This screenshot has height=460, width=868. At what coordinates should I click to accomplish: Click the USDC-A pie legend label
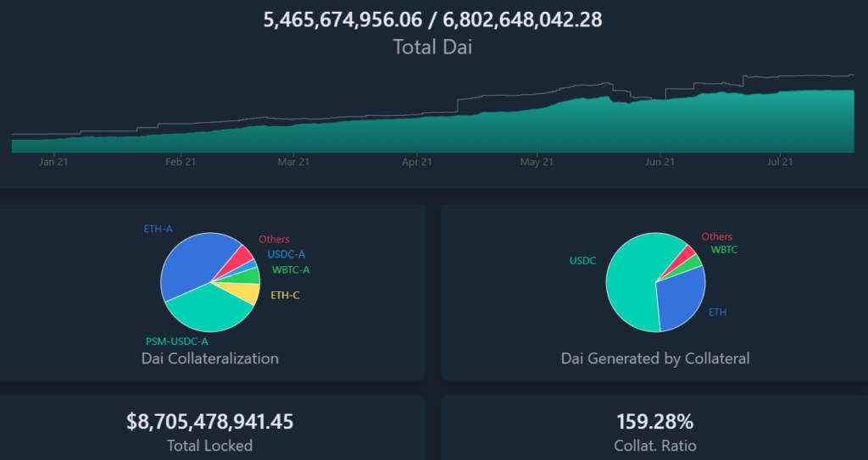point(287,254)
